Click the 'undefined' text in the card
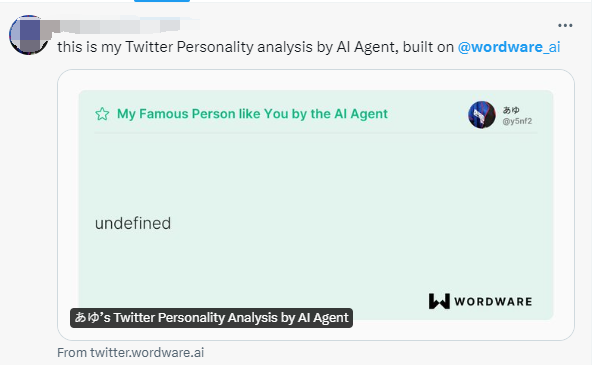 pyautogui.click(x=133, y=223)
